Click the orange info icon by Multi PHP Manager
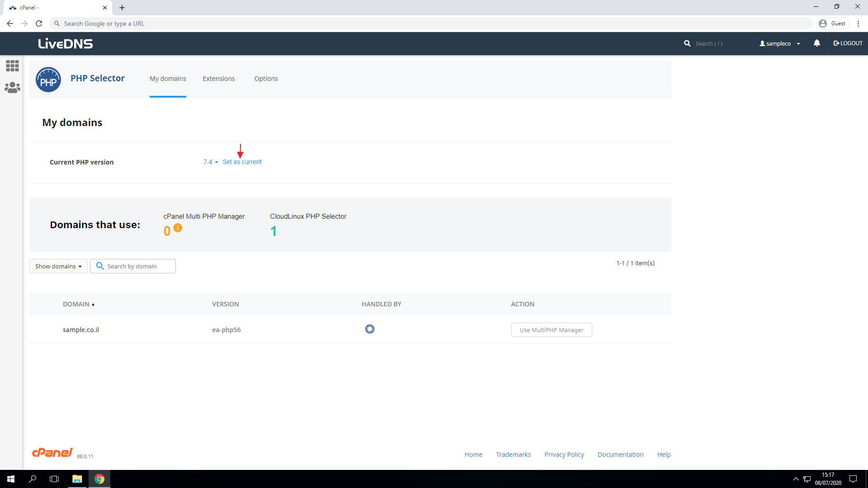The width and height of the screenshot is (868, 488). click(178, 228)
